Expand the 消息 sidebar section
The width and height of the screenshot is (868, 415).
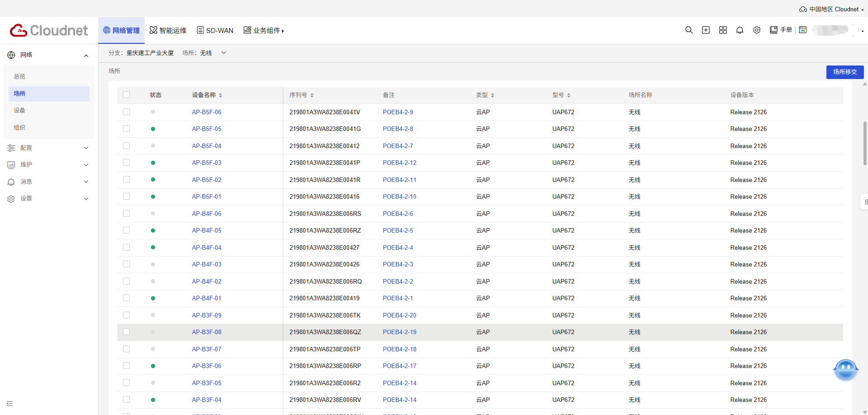click(86, 182)
